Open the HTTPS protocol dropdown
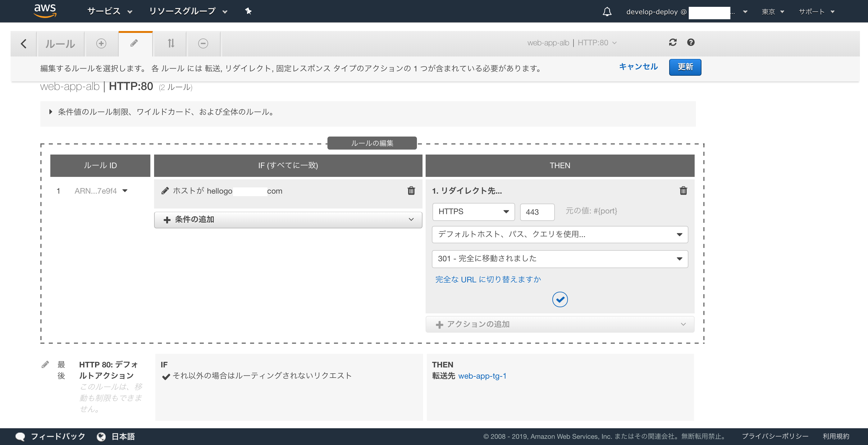868x445 pixels. click(x=473, y=212)
